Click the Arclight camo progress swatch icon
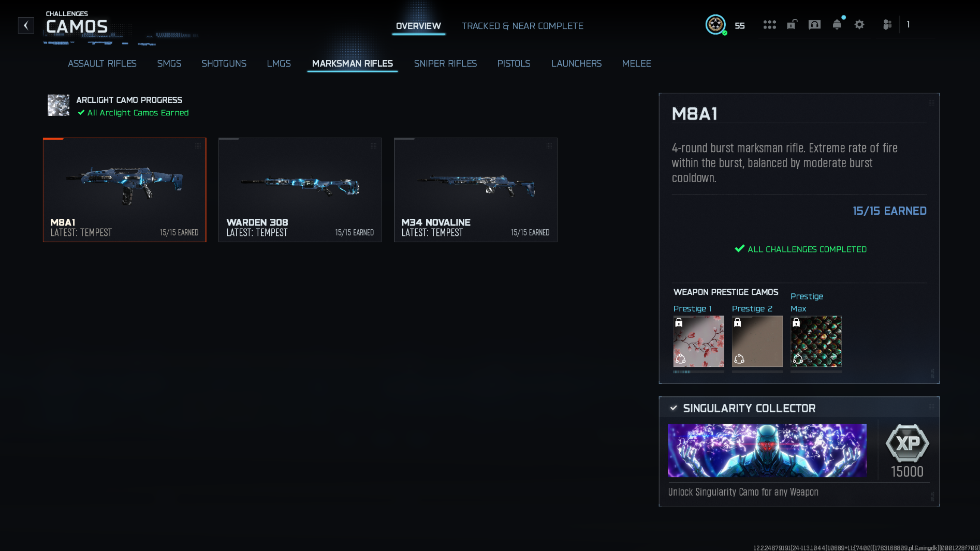The width and height of the screenshot is (980, 551). click(58, 106)
